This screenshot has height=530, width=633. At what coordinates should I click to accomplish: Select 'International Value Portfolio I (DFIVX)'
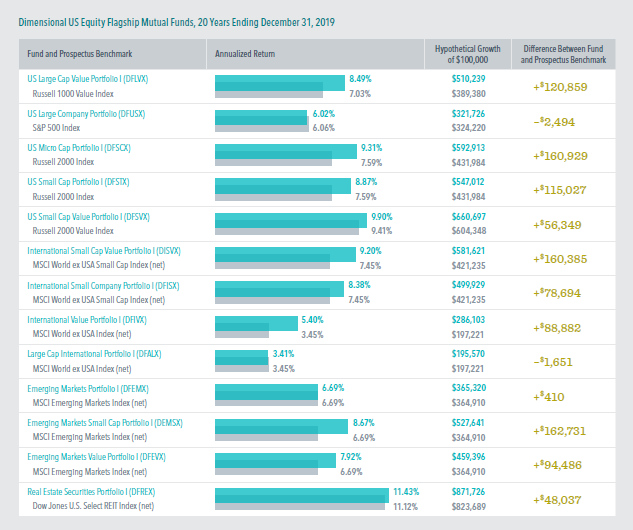87,320
